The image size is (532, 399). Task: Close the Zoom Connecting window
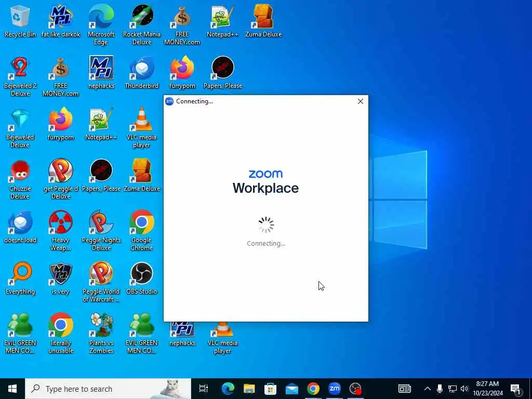pos(361,101)
